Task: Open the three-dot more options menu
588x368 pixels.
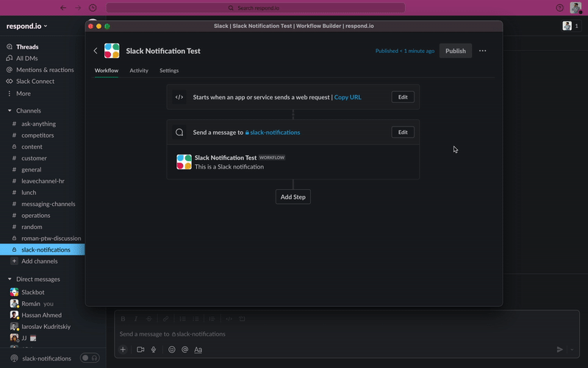Action: tap(483, 51)
